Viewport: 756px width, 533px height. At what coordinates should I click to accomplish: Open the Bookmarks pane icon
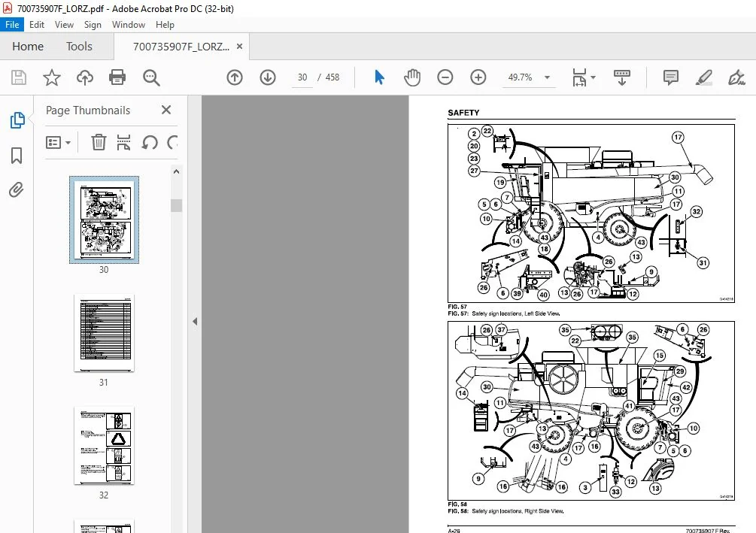(17, 155)
